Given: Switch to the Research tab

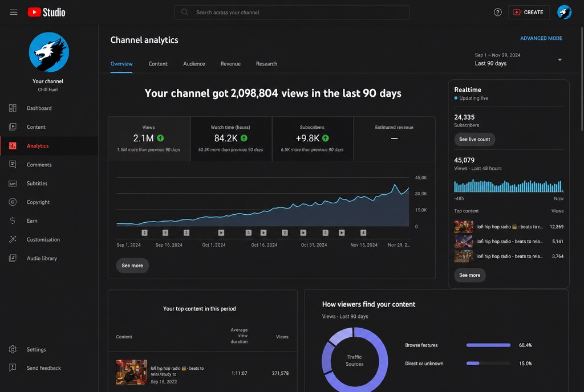Looking at the screenshot, I should [x=267, y=64].
